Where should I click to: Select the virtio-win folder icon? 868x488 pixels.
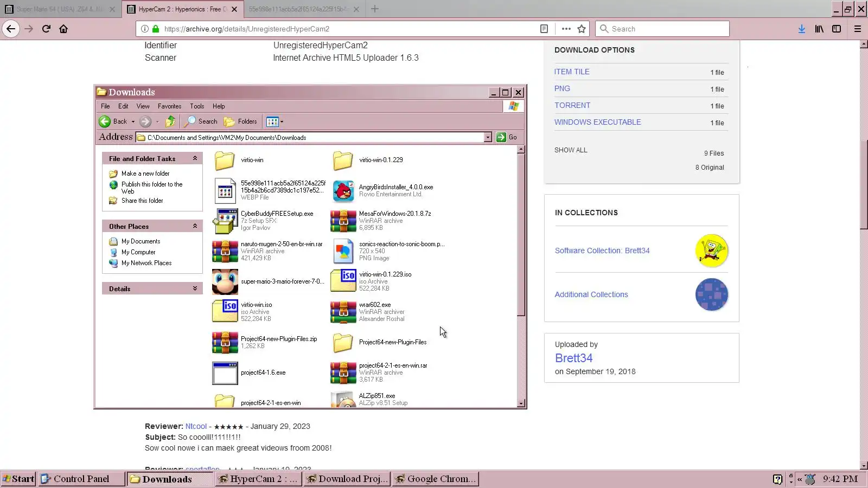click(x=225, y=160)
